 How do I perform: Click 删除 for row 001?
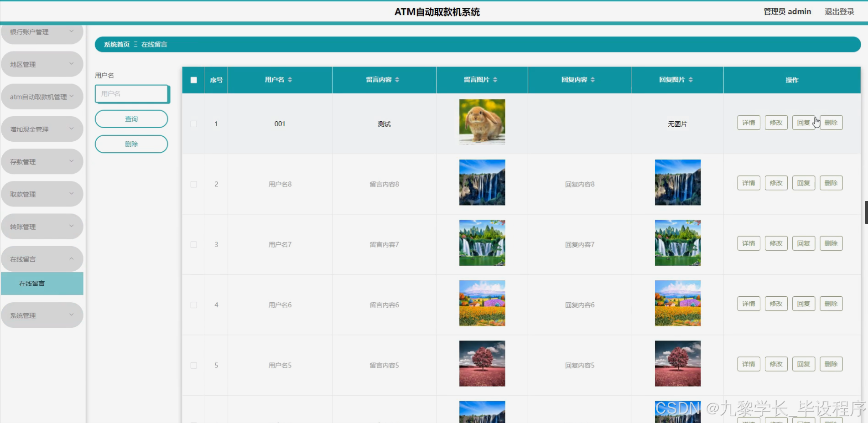point(831,123)
